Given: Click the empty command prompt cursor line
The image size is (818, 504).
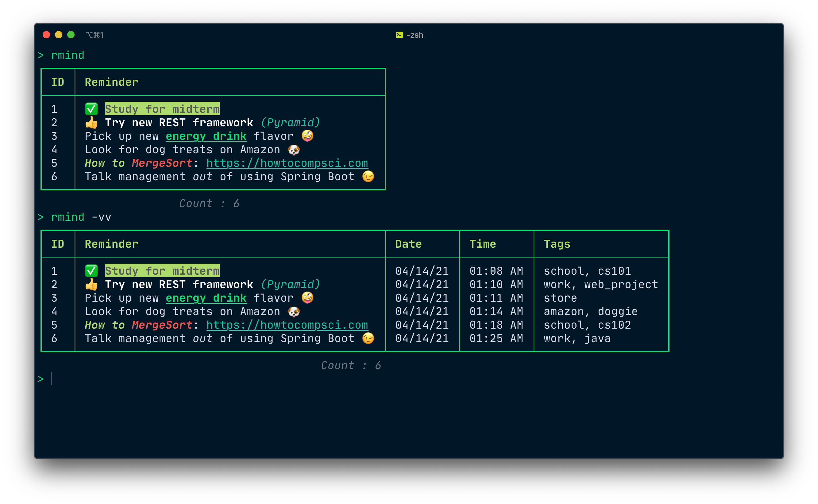Looking at the screenshot, I should point(51,379).
